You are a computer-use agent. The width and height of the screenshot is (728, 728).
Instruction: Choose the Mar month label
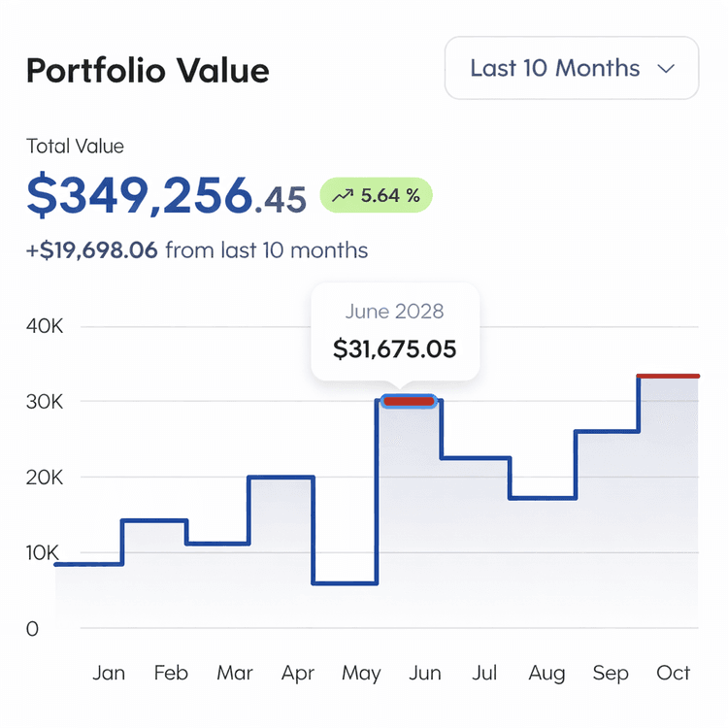pos(234,673)
